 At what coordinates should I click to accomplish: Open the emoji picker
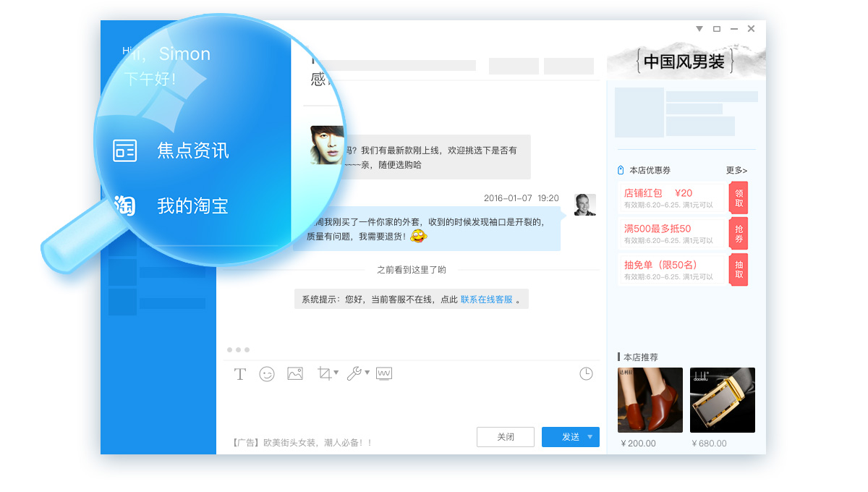click(x=267, y=373)
